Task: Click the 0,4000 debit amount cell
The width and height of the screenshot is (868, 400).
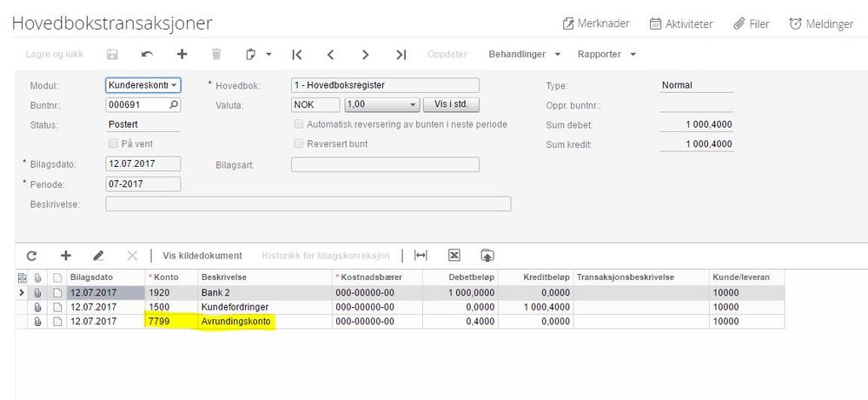Action: pyautogui.click(x=460, y=322)
